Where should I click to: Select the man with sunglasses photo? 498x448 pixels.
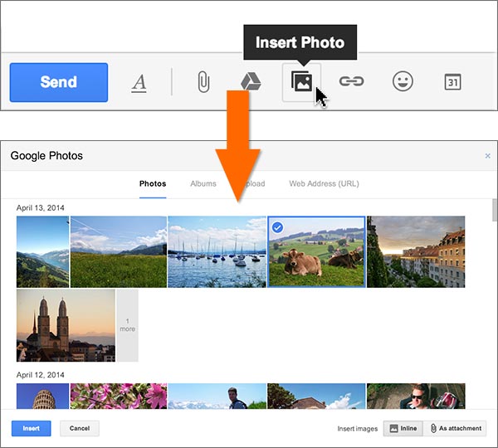(416, 396)
